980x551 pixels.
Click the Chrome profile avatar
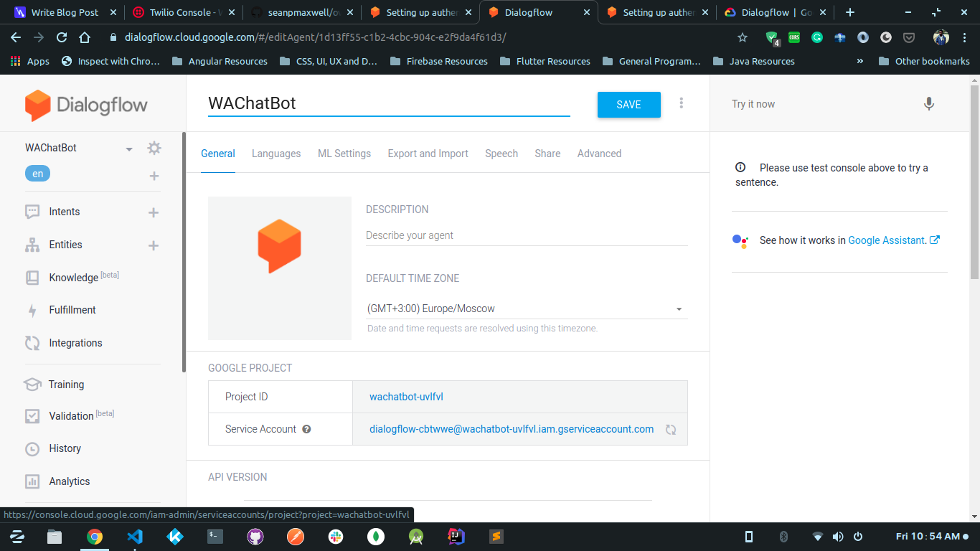[941, 37]
